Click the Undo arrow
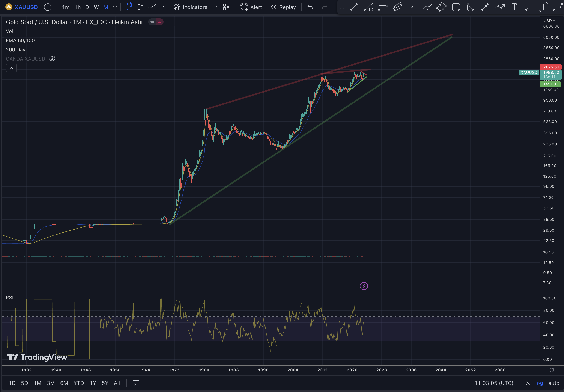Screen dimensions: 564x392 [x=310, y=7]
